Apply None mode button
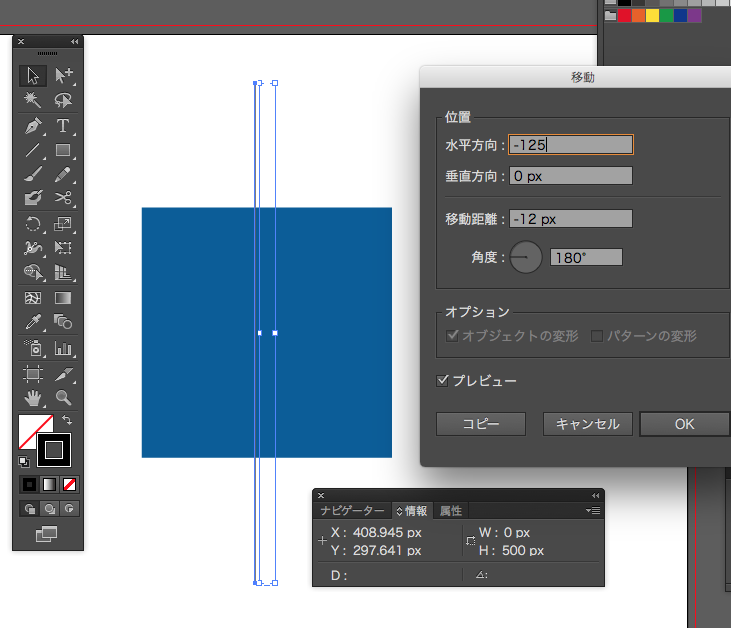Viewport: 731px width, 628px height. tap(69, 484)
